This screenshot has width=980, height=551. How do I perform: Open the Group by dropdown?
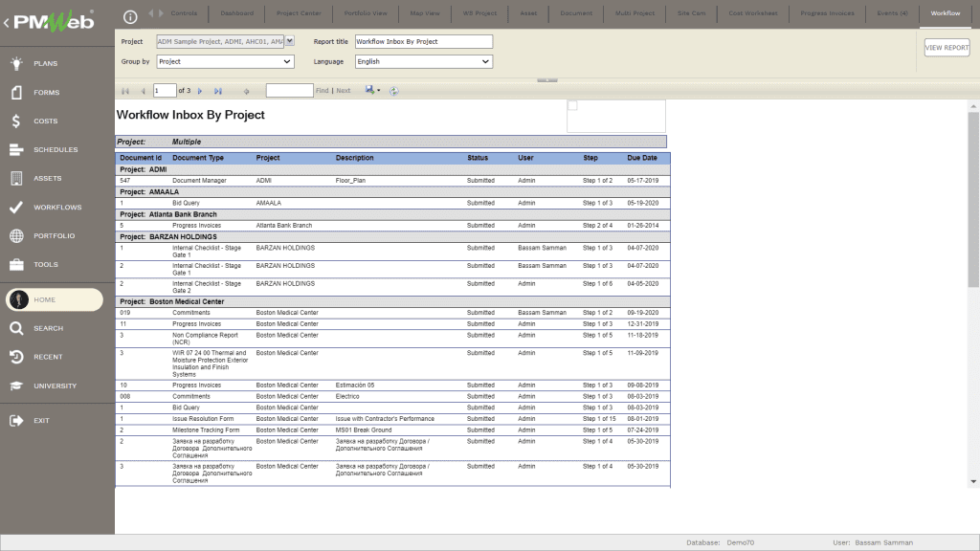(225, 62)
